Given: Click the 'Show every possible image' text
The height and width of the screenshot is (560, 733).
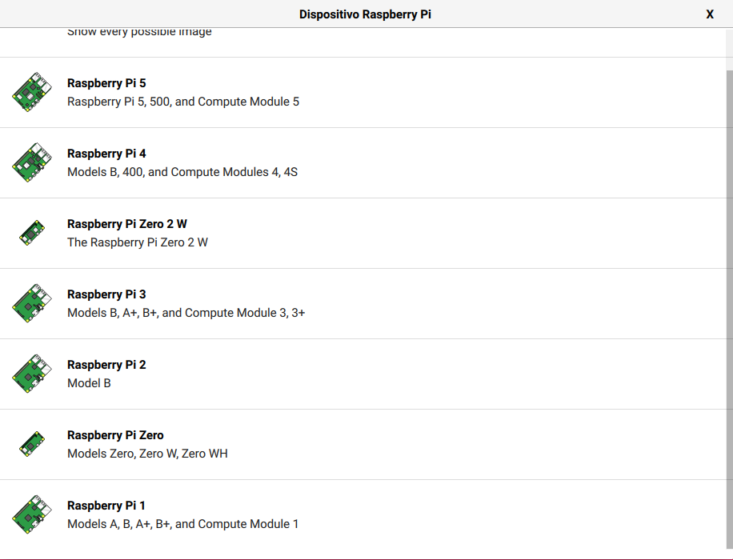Looking at the screenshot, I should [139, 32].
